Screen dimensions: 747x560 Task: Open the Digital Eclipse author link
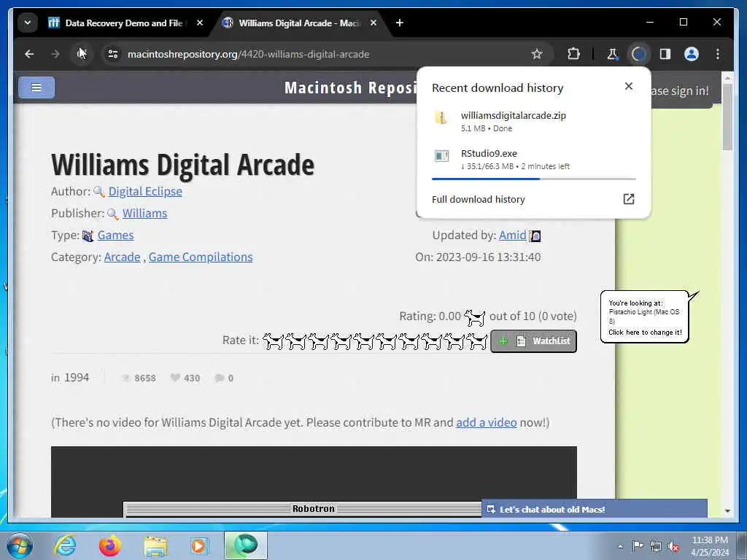click(x=145, y=192)
